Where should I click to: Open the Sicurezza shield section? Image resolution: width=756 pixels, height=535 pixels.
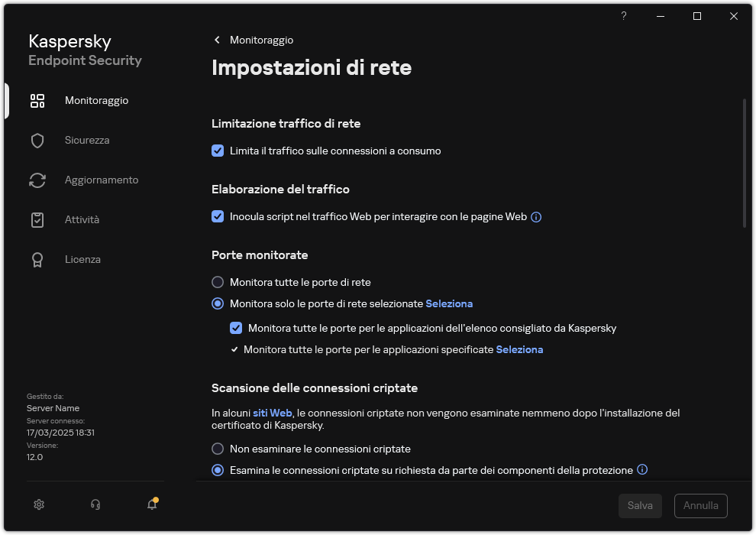37,140
